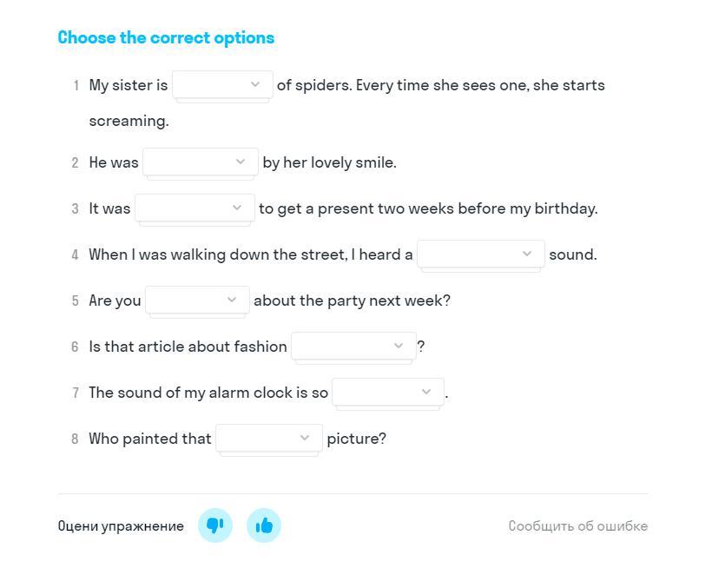712x588 pixels.
Task: Open dropdown after 'It was'
Action: point(194,208)
